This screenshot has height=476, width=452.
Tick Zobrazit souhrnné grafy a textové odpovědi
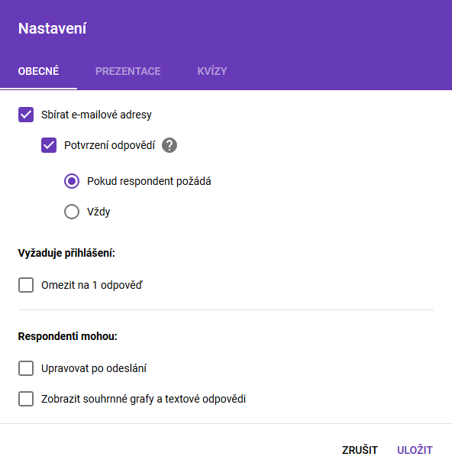pos(26,399)
